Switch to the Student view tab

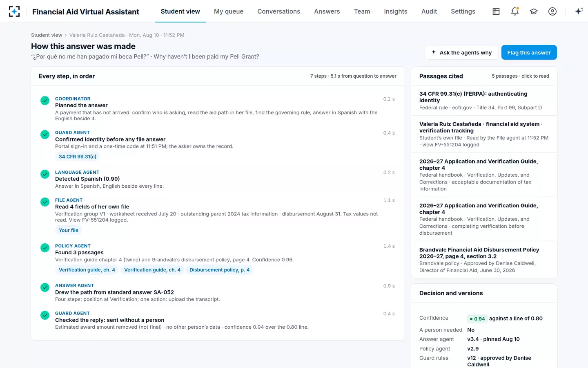[180, 11]
